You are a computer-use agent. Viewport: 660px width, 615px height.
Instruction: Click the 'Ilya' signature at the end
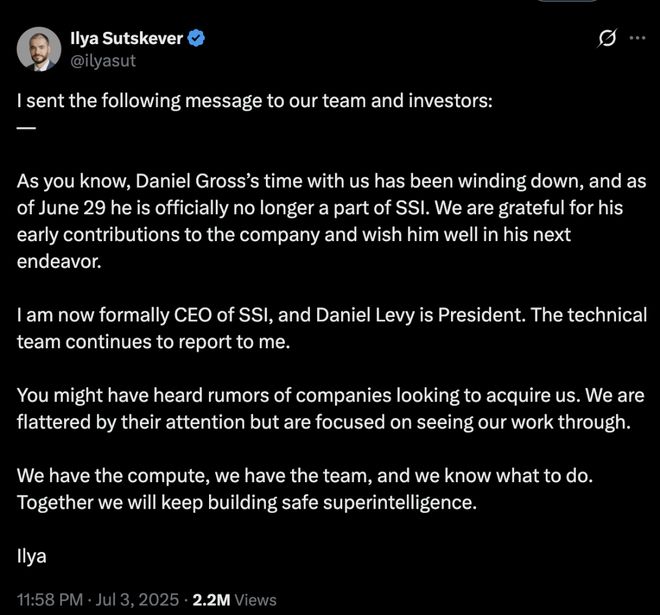(x=32, y=553)
